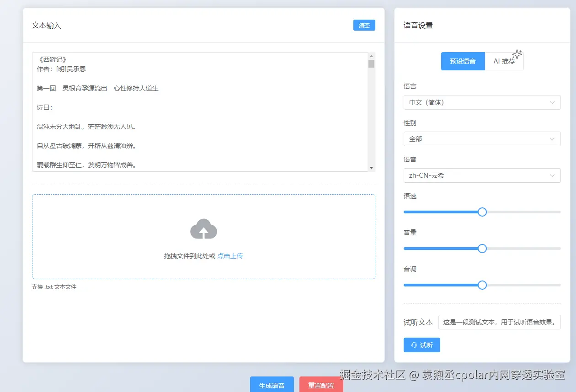Click inside the 试听文本 input field

[x=499, y=322]
